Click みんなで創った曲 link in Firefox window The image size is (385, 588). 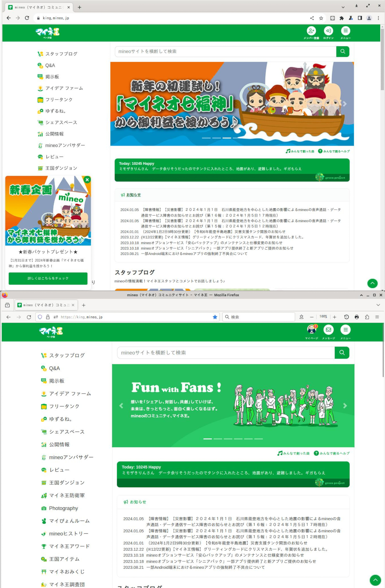coord(294,453)
